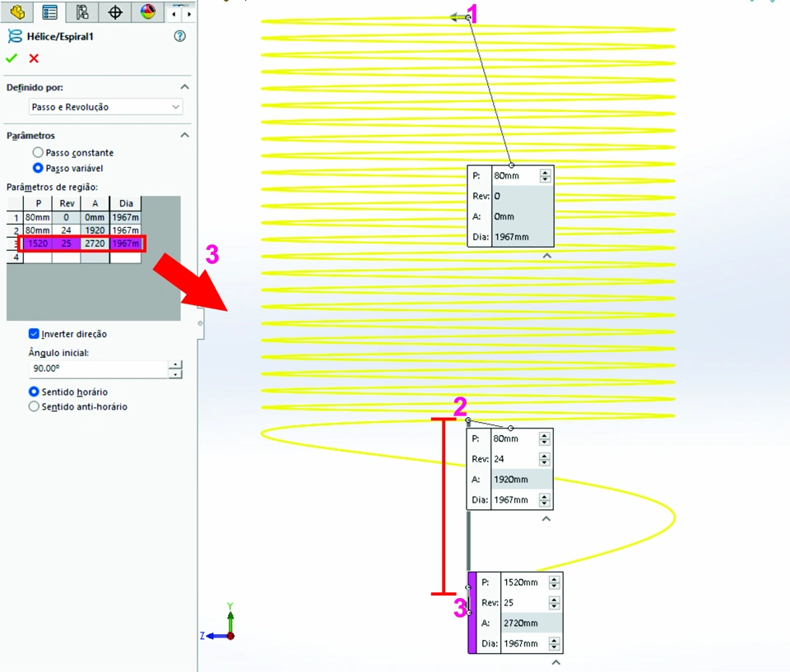The height and width of the screenshot is (672, 790).
Task: Show previous manager tabs with left arrow
Action: click(x=174, y=14)
